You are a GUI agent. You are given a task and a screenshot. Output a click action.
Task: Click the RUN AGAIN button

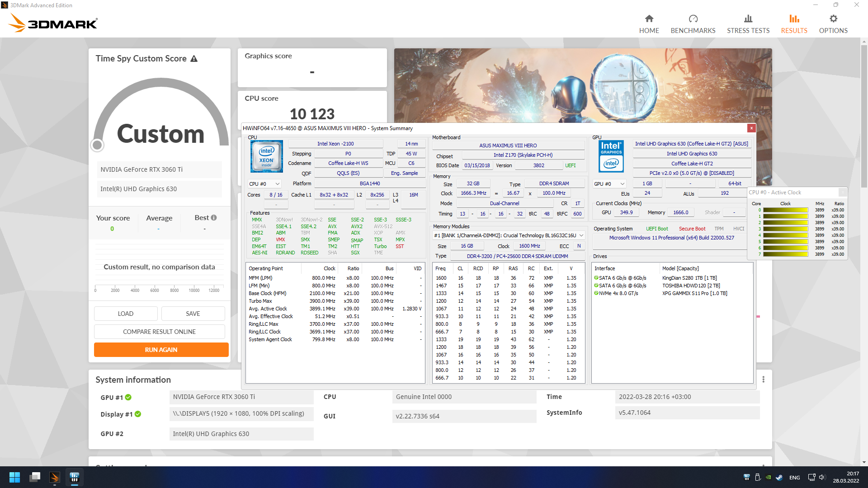coord(161,350)
